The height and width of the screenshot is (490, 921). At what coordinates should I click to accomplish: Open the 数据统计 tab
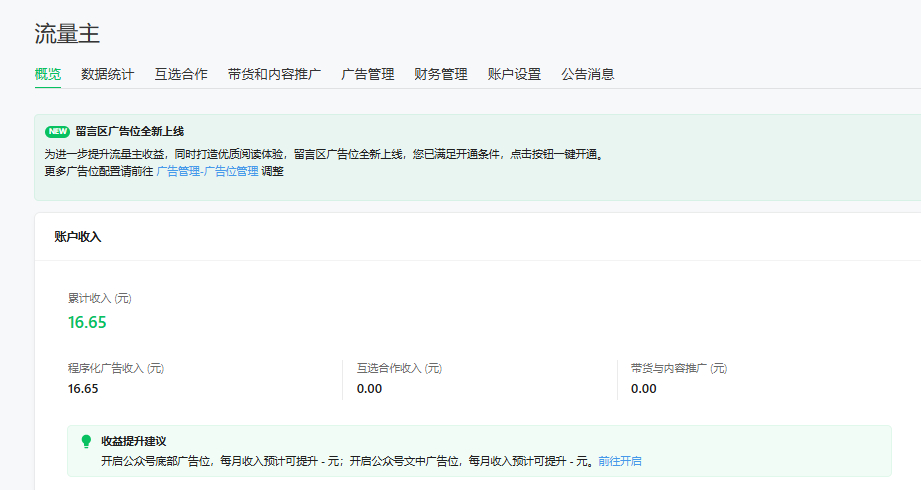click(108, 74)
